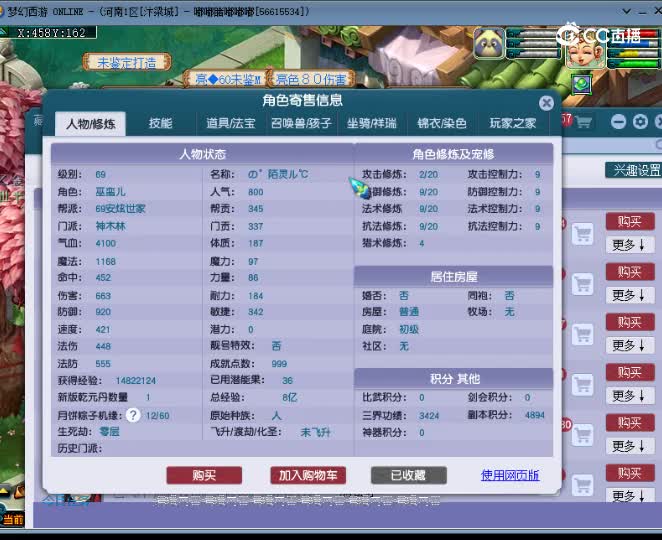Expand the first 更多 dropdown in the listing
The width and height of the screenshot is (662, 540).
pyautogui.click(x=630, y=245)
